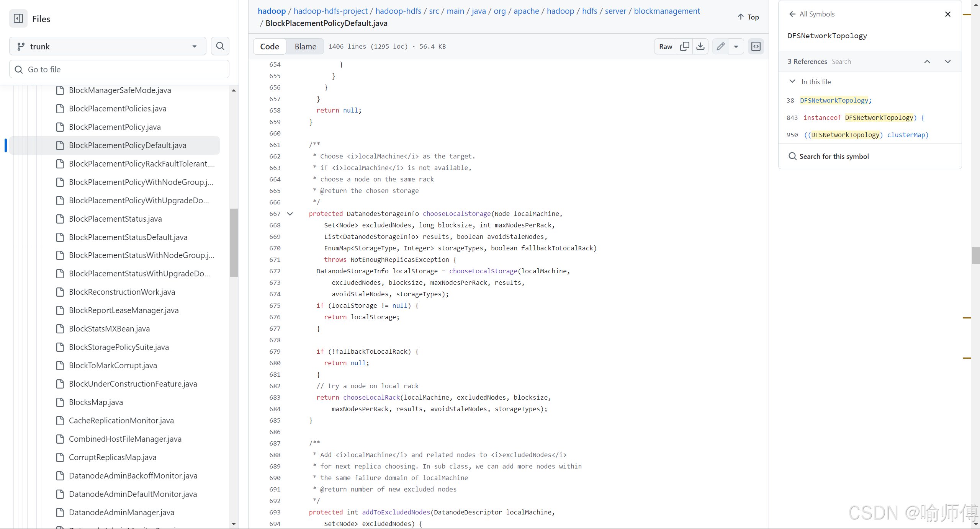Open DatanodeAdminManager.java file
Image resolution: width=980 pixels, height=529 pixels.
[x=121, y=513]
